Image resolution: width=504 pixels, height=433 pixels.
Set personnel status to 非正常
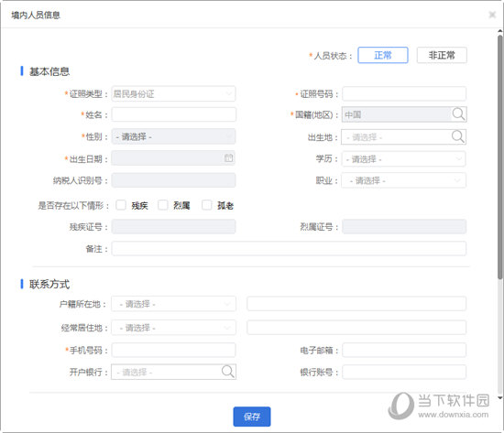point(442,55)
